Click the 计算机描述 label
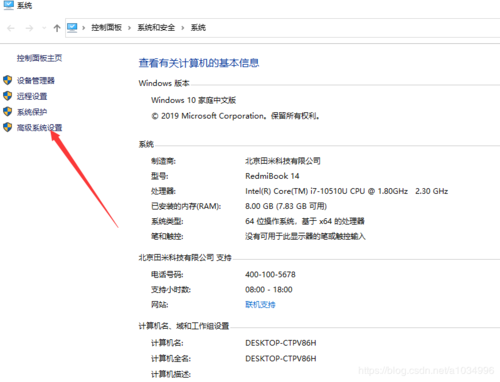 pos(171,374)
